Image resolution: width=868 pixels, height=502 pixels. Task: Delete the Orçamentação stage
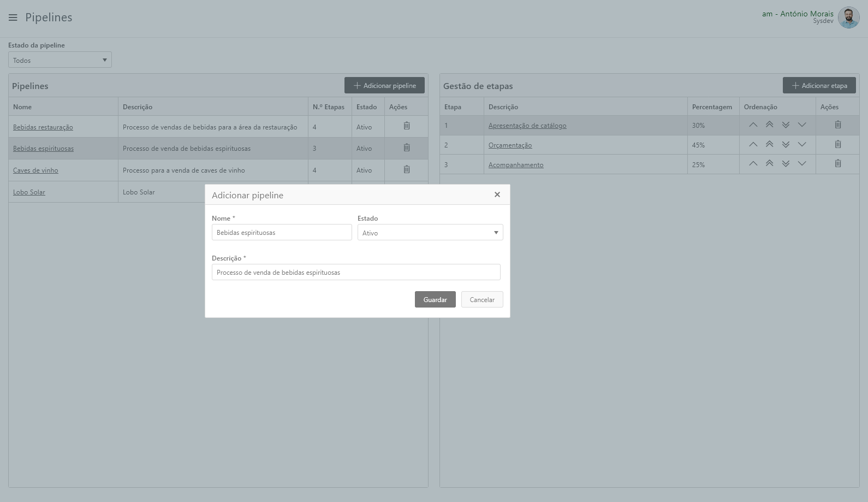(x=837, y=145)
